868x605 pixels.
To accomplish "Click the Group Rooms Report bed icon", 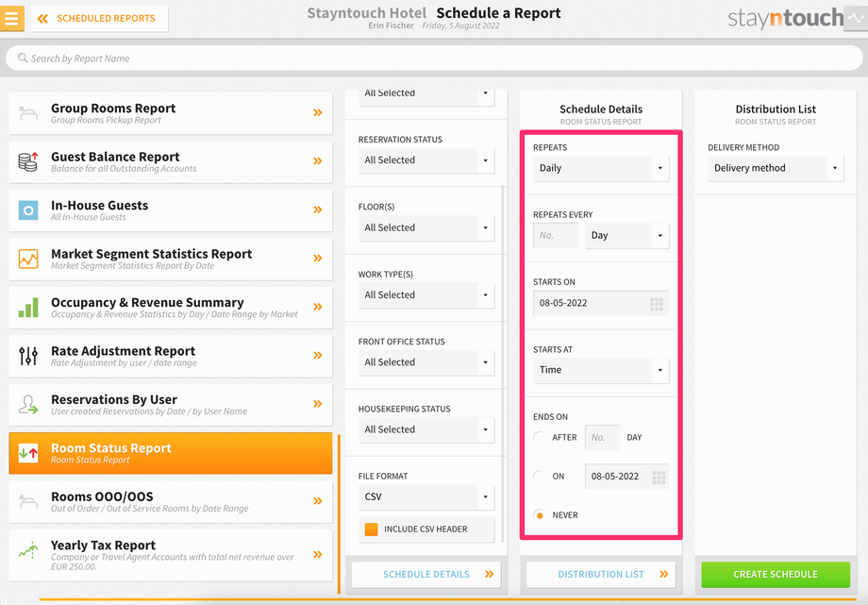I will pyautogui.click(x=28, y=113).
